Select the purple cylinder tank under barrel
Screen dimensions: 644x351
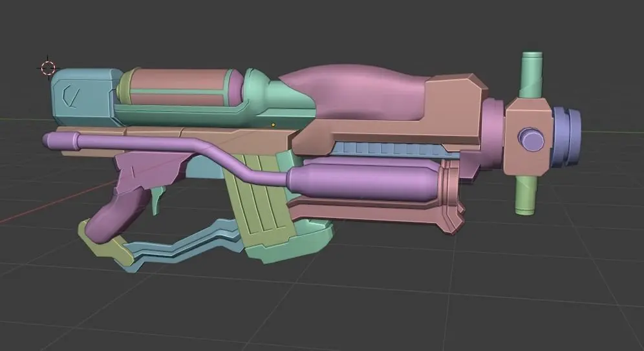pyautogui.click(x=363, y=183)
